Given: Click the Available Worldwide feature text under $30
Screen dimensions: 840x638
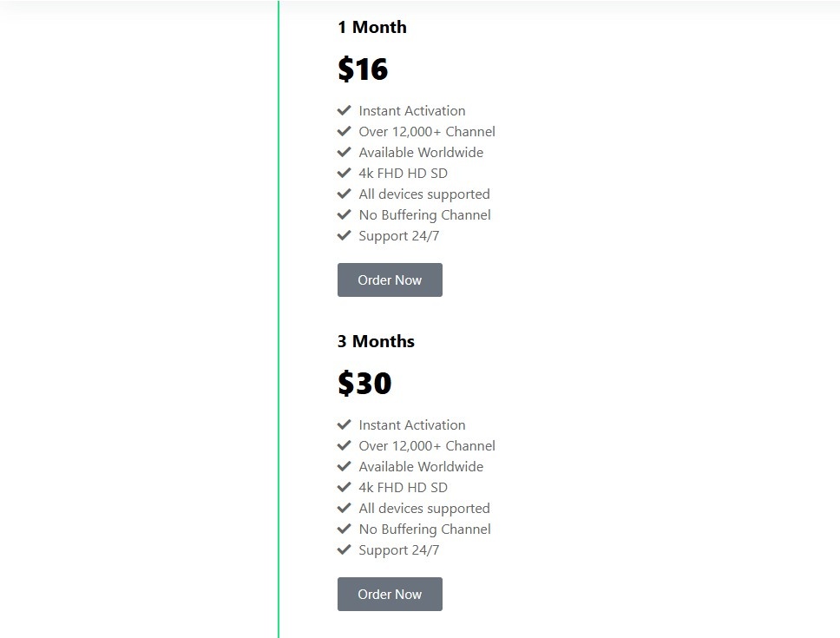Looking at the screenshot, I should [421, 466].
